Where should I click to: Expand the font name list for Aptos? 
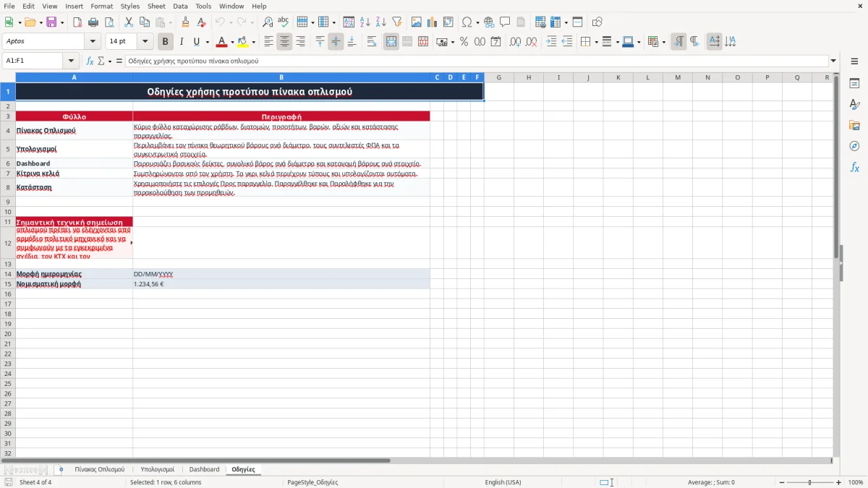coord(93,42)
